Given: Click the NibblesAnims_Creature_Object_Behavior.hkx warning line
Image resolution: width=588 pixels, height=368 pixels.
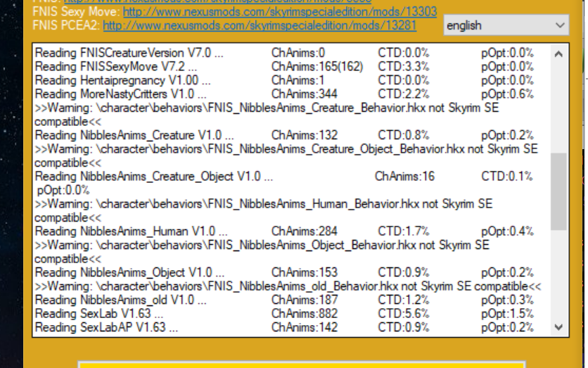Looking at the screenshot, I should tap(286, 156).
